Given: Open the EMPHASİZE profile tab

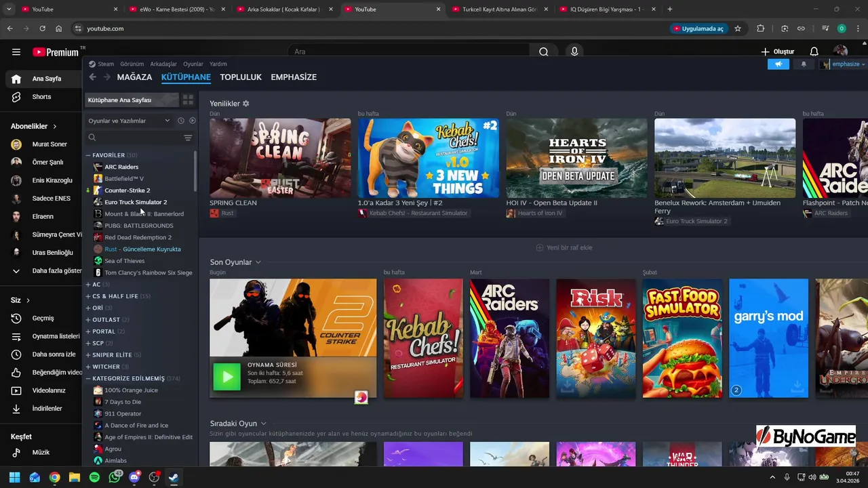Looking at the screenshot, I should [x=294, y=77].
